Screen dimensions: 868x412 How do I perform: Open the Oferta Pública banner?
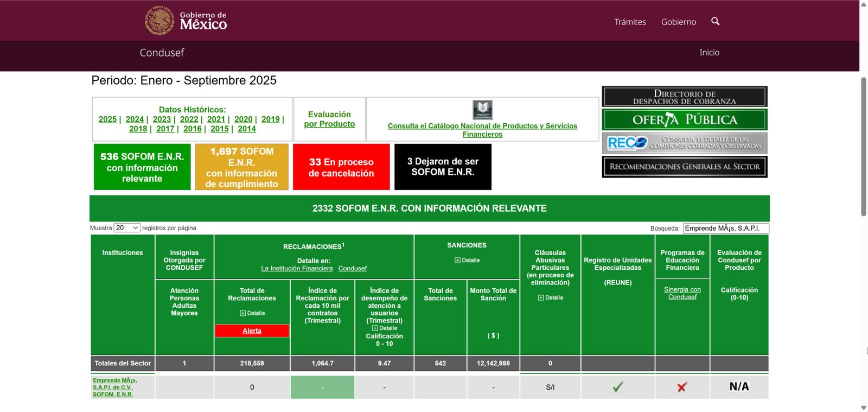click(x=684, y=119)
